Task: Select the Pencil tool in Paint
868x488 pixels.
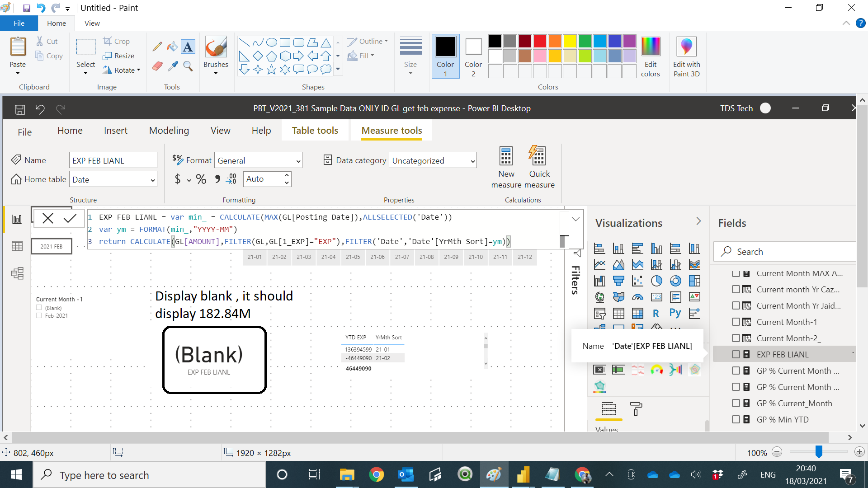Action: pyautogui.click(x=157, y=46)
